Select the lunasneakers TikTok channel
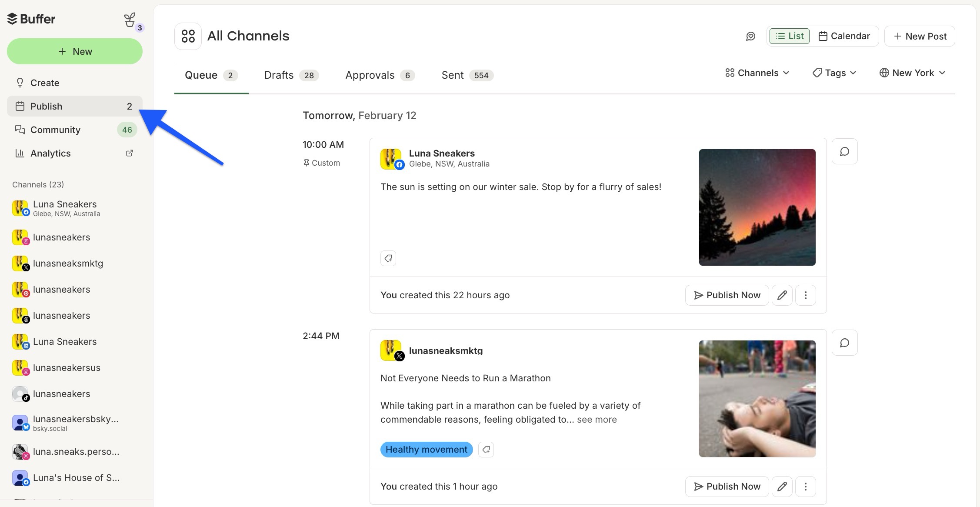 click(x=75, y=394)
